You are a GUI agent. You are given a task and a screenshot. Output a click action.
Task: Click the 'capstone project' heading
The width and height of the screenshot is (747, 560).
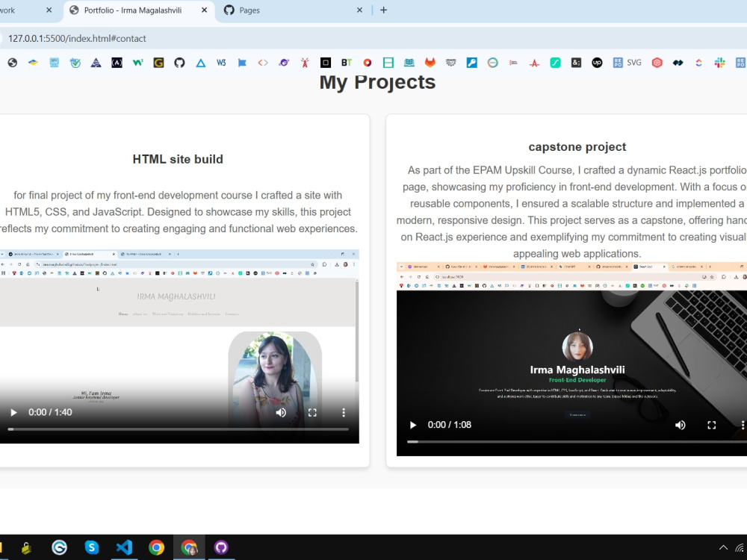pos(577,147)
